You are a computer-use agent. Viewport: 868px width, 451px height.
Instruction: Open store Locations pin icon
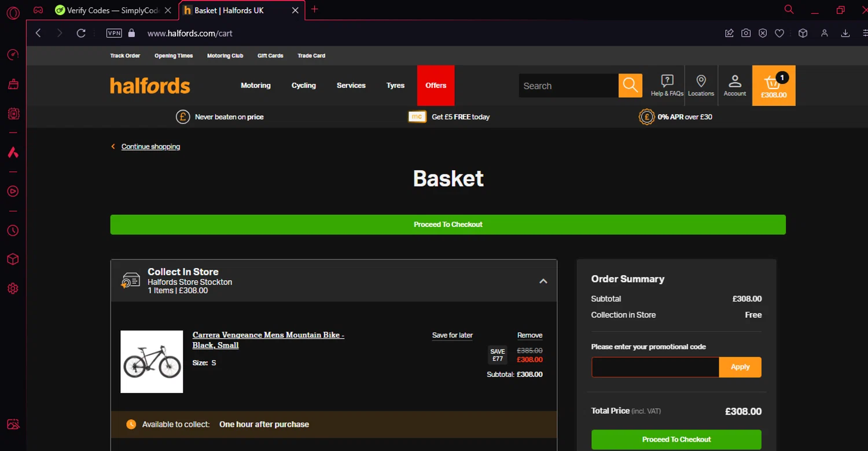701,85
